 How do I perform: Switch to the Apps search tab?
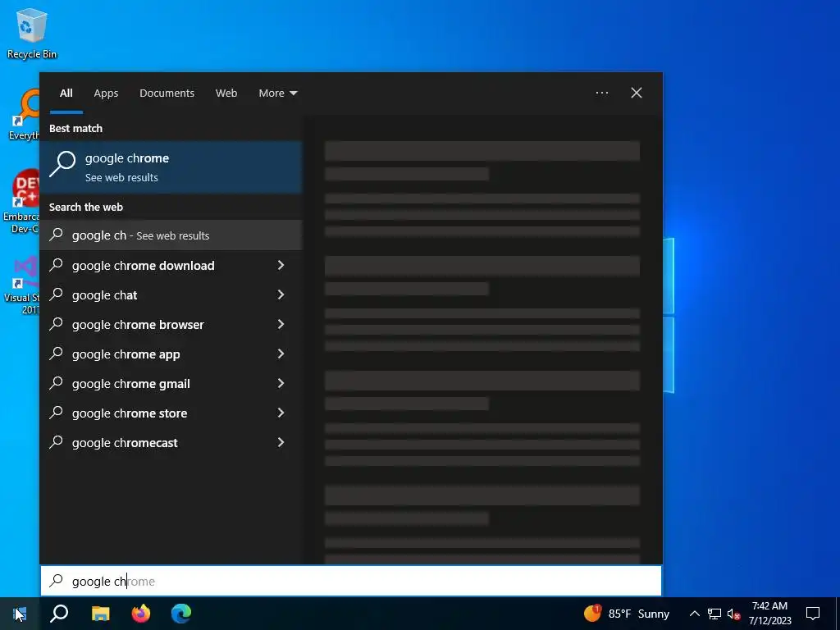click(106, 94)
